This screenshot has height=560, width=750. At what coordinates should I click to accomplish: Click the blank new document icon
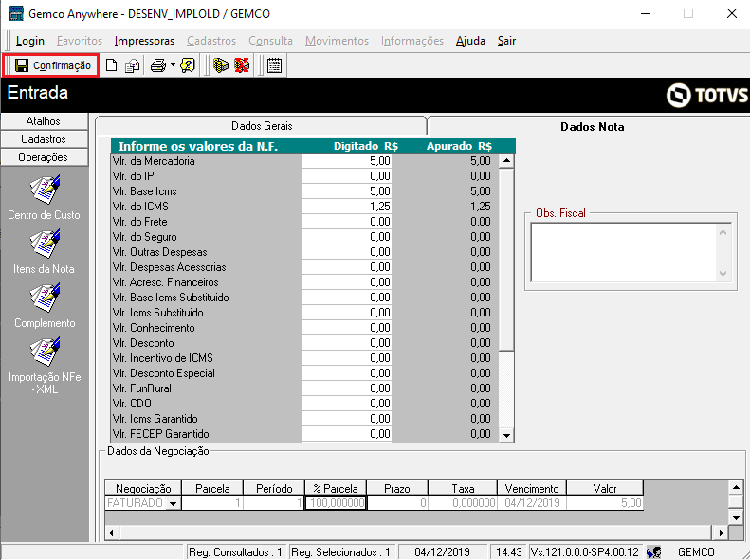tap(111, 65)
